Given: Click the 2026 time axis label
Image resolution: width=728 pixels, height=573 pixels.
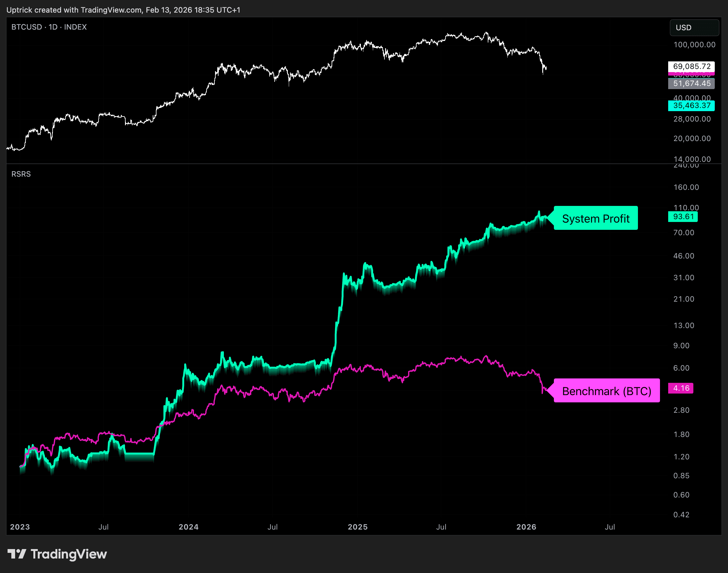Looking at the screenshot, I should pos(526,527).
